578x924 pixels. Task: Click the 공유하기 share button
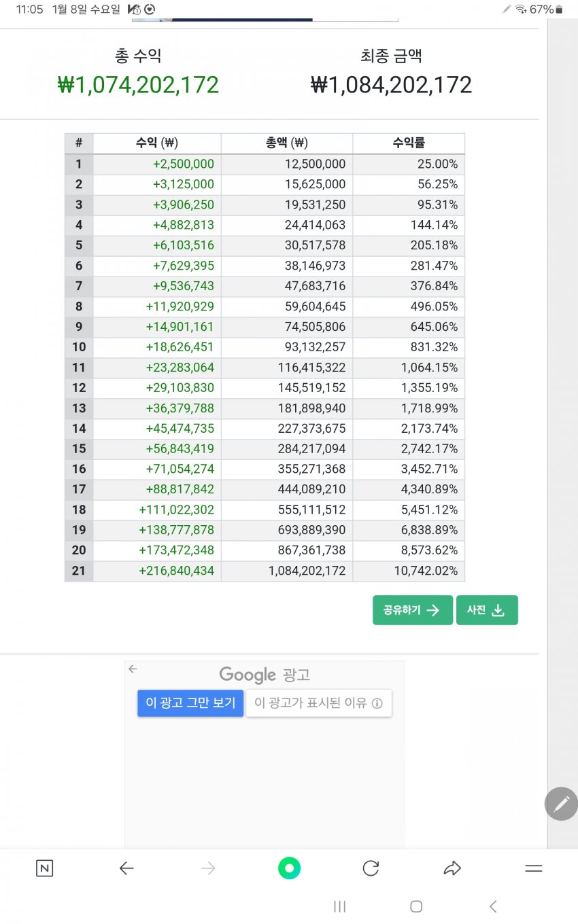(412, 610)
